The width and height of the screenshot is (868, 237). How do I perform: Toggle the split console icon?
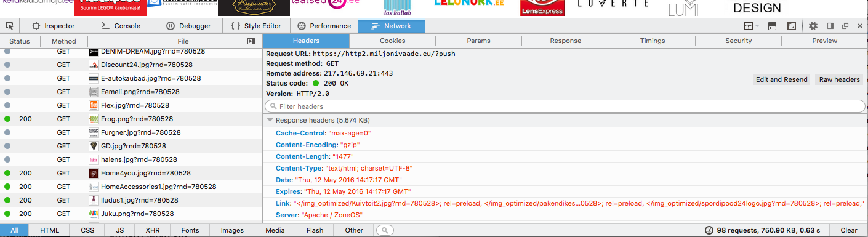(772, 26)
